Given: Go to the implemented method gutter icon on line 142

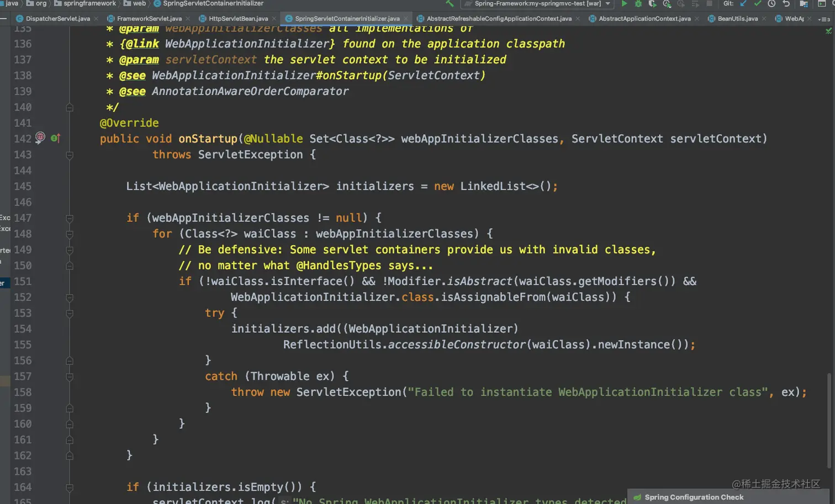Looking at the screenshot, I should (55, 138).
